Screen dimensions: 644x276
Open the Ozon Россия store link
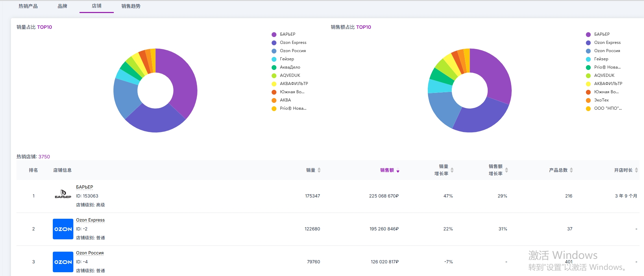(x=90, y=253)
